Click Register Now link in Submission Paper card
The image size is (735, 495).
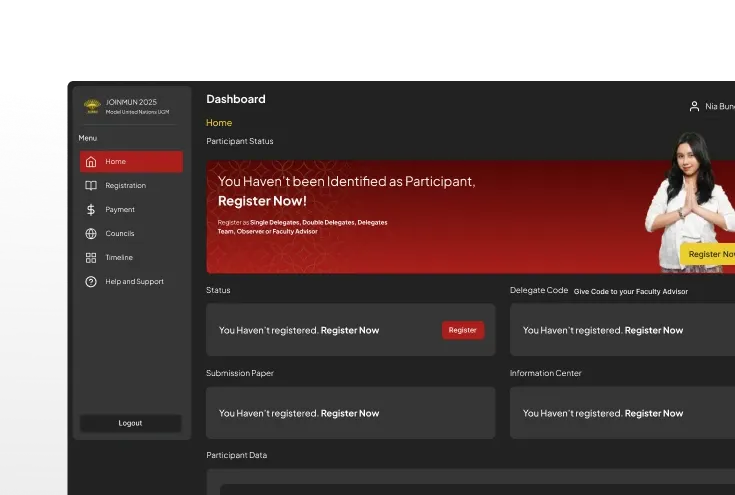pos(350,413)
